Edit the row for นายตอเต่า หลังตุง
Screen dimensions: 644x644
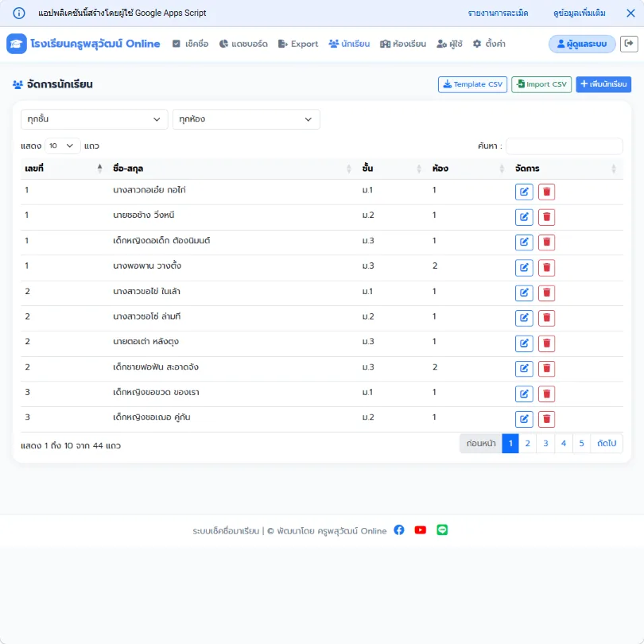(524, 343)
